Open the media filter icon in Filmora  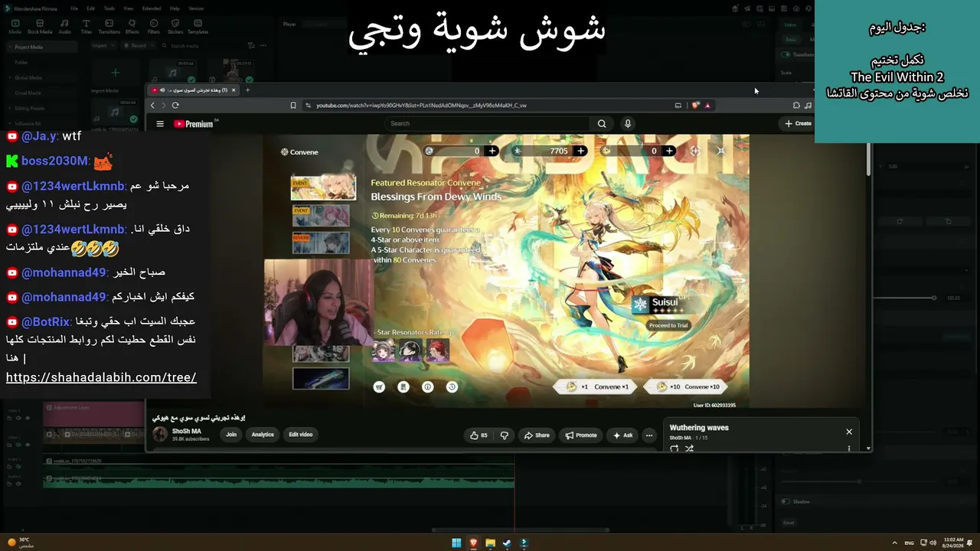[252, 45]
